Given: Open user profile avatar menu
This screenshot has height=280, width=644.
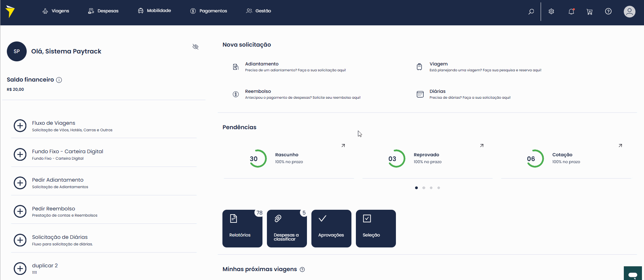Looking at the screenshot, I should [629, 11].
